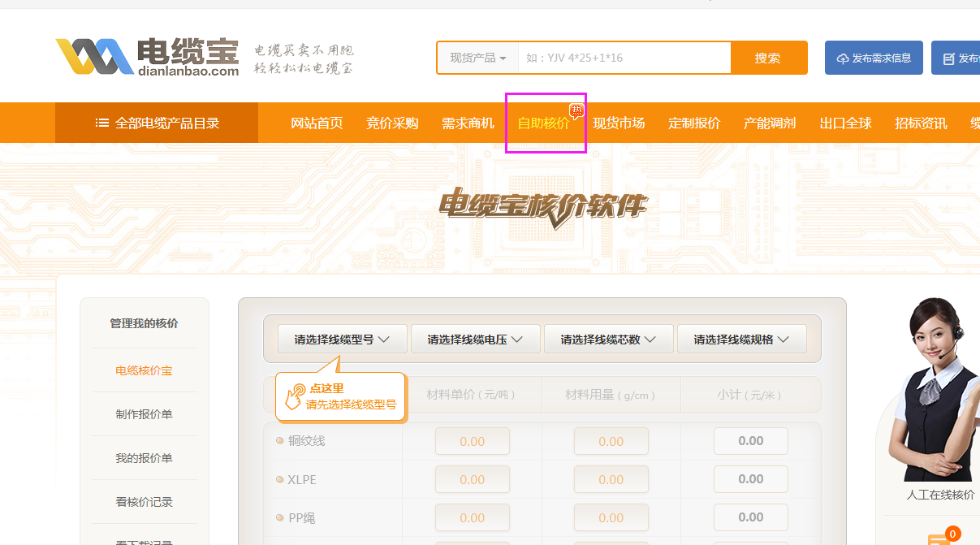Expand the 请选择线缆规格 dropdown
Image resolution: width=980 pixels, height=545 pixels.
tap(741, 339)
